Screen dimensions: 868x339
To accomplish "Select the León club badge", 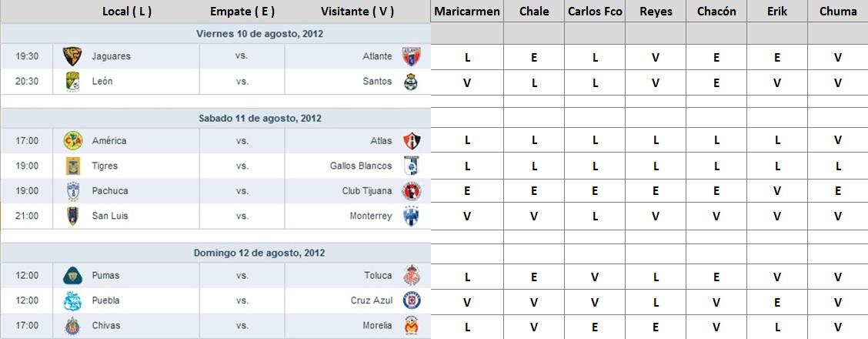I will point(72,82).
